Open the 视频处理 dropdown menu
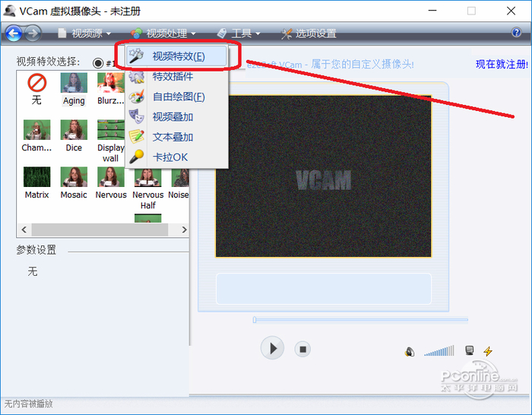532x415 pixels. pos(163,33)
